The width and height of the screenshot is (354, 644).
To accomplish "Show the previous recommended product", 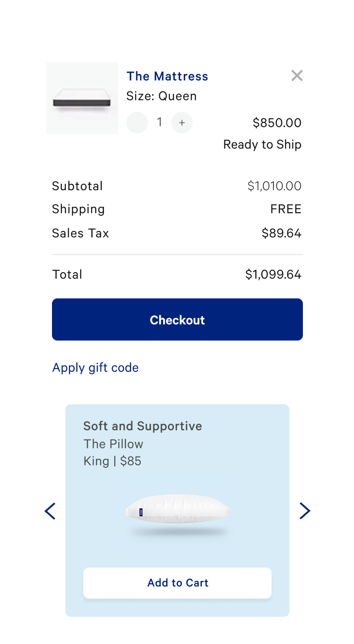I will coord(50,511).
